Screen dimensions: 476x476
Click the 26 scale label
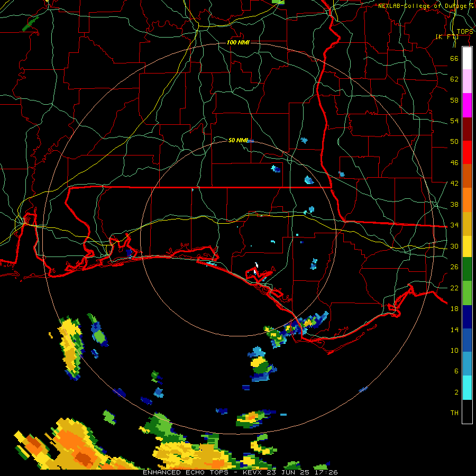(x=454, y=267)
